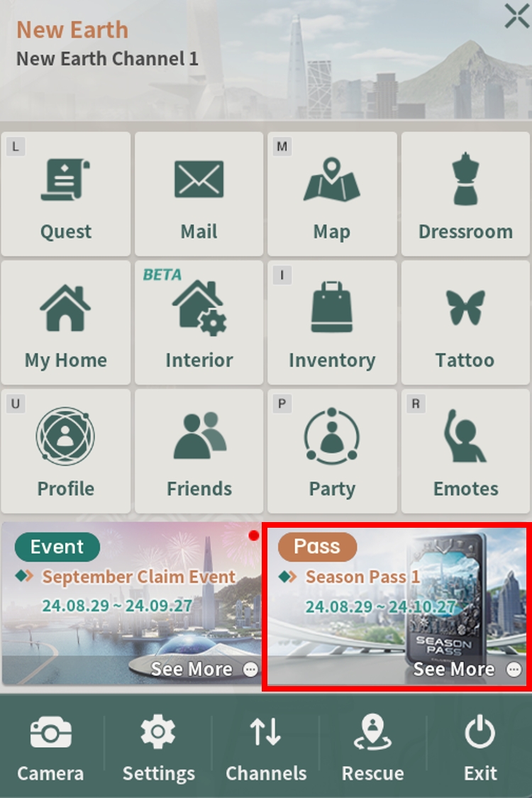The image size is (532, 798).
Task: Open the Profile tile
Action: pyautogui.click(x=66, y=451)
